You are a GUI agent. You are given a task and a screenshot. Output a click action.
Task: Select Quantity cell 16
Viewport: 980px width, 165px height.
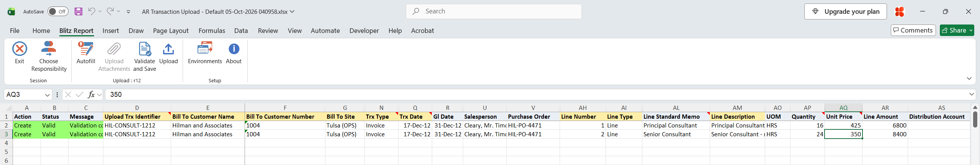tap(807, 125)
